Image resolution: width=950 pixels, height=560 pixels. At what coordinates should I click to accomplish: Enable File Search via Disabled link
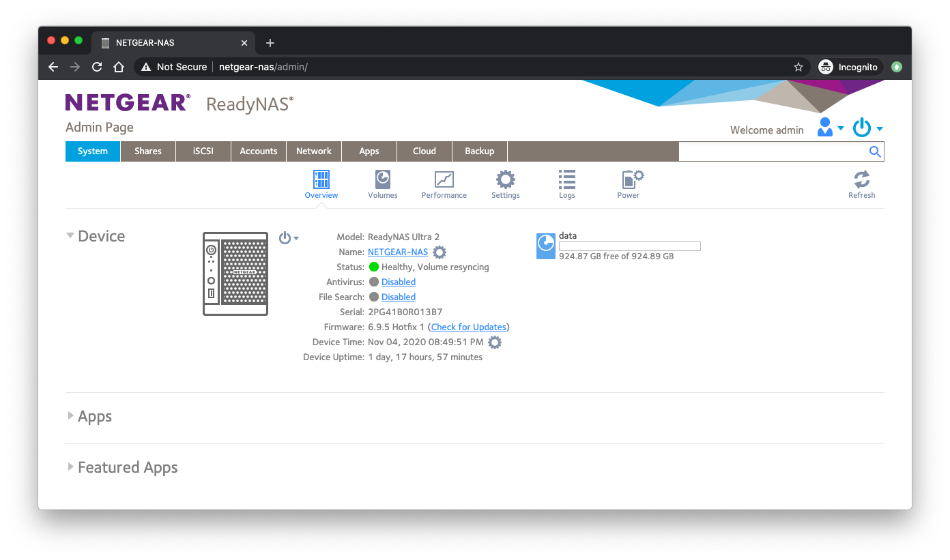coord(399,297)
